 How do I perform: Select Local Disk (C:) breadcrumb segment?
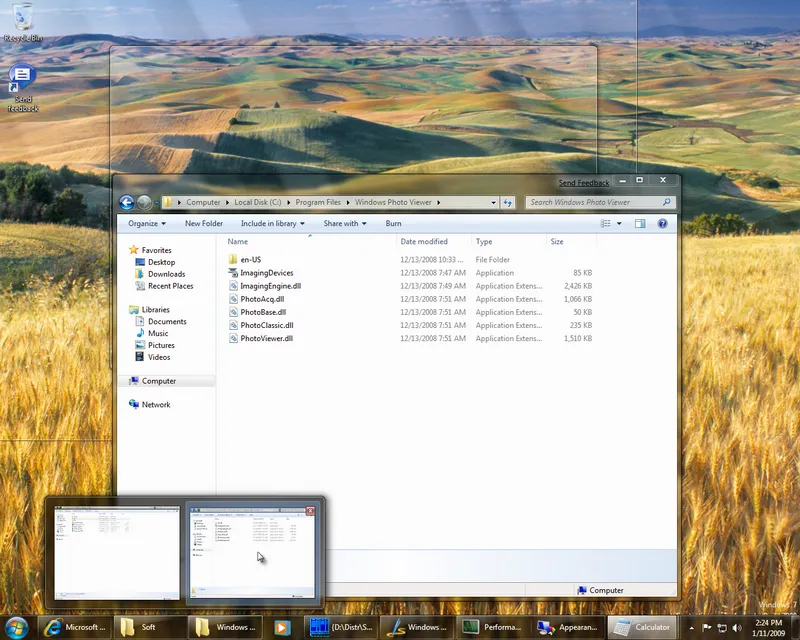(258, 202)
